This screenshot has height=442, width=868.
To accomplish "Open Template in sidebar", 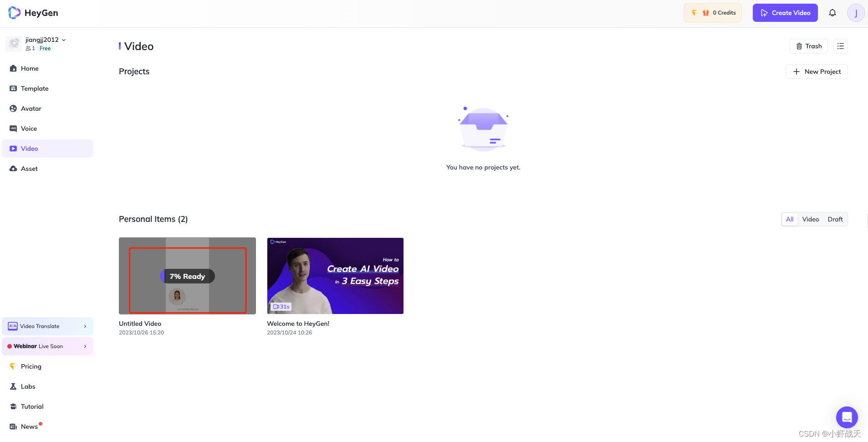I will click(x=48, y=88).
